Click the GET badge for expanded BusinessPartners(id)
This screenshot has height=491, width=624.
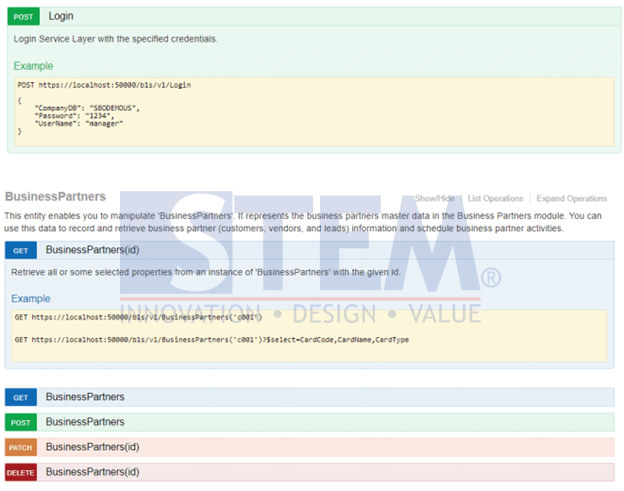(21, 250)
